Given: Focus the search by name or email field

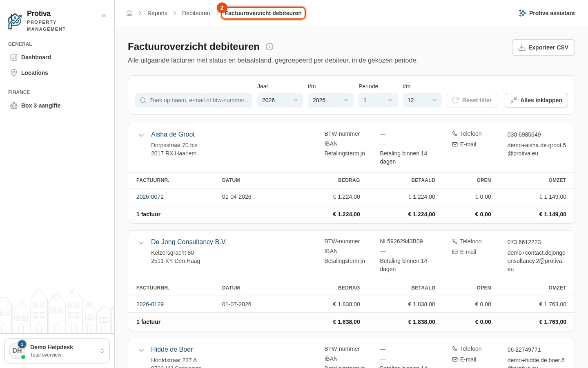Looking at the screenshot, I should 194,100.
